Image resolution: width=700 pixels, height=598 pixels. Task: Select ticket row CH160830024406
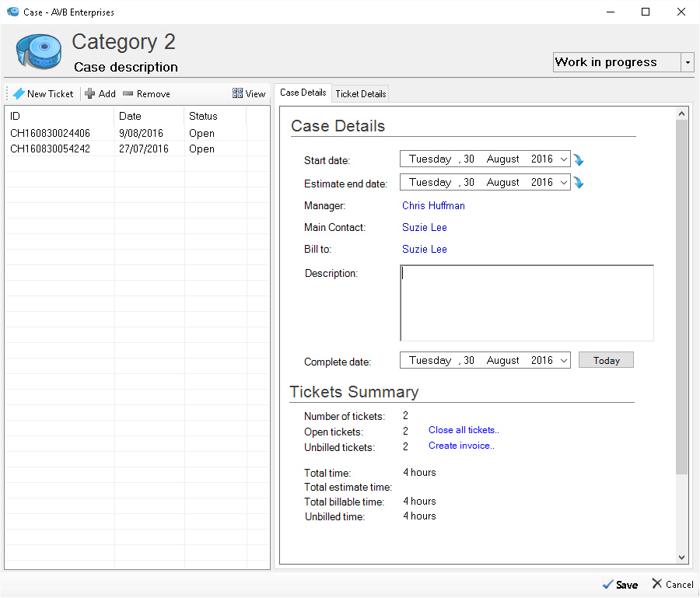(x=51, y=133)
